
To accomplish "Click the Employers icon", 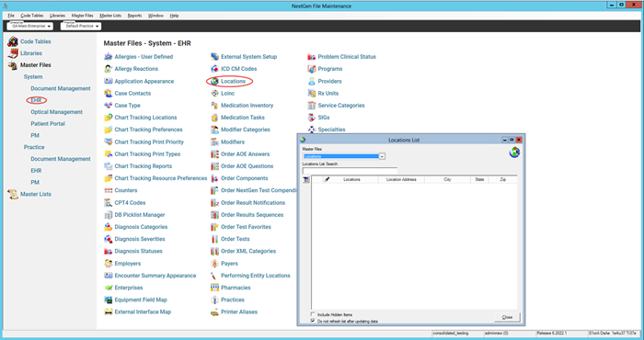I will [x=108, y=264].
